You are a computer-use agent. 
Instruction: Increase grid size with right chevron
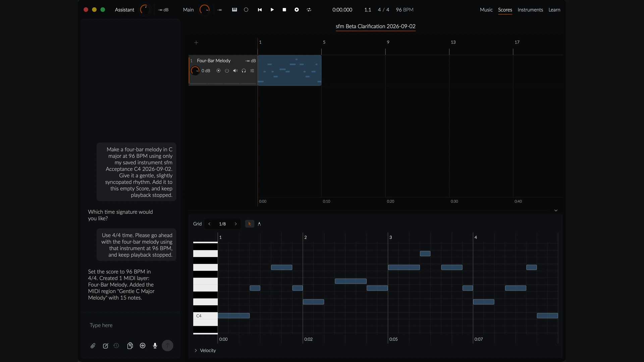tap(235, 224)
